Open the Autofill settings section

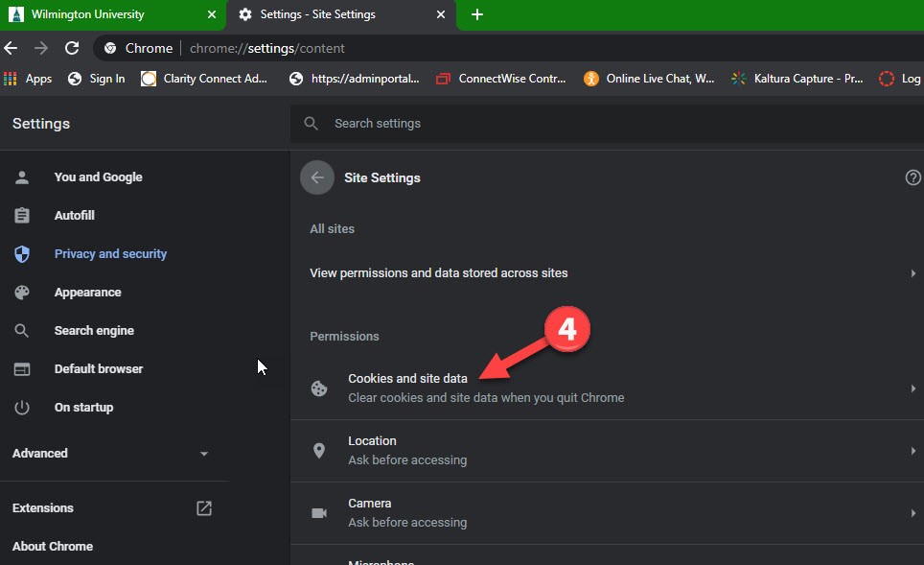(x=74, y=216)
